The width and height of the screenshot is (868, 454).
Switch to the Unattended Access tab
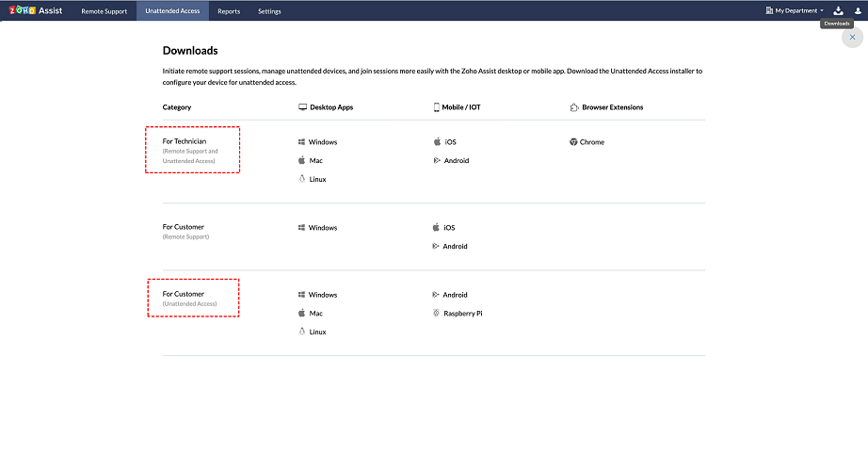[x=172, y=11]
